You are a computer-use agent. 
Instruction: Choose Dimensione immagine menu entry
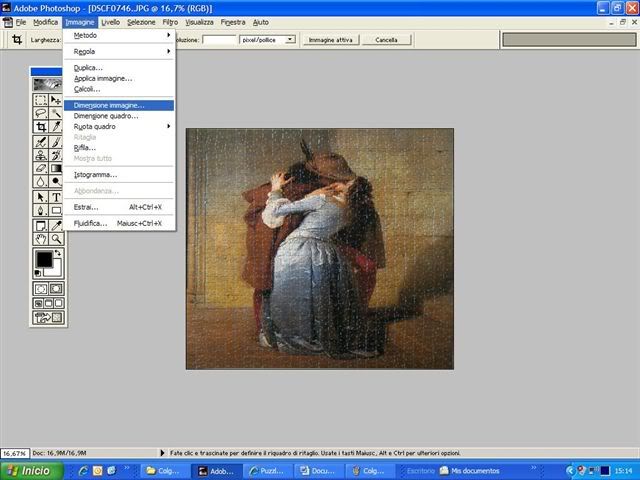[x=119, y=105]
